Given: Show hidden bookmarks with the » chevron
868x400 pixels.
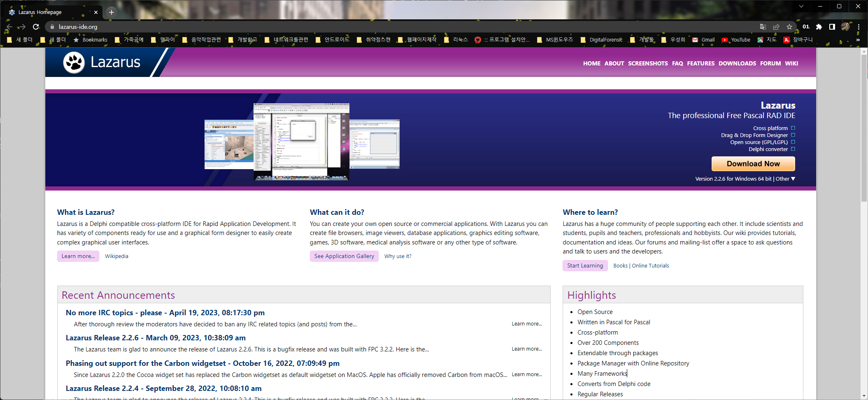Looking at the screenshot, I should point(858,40).
